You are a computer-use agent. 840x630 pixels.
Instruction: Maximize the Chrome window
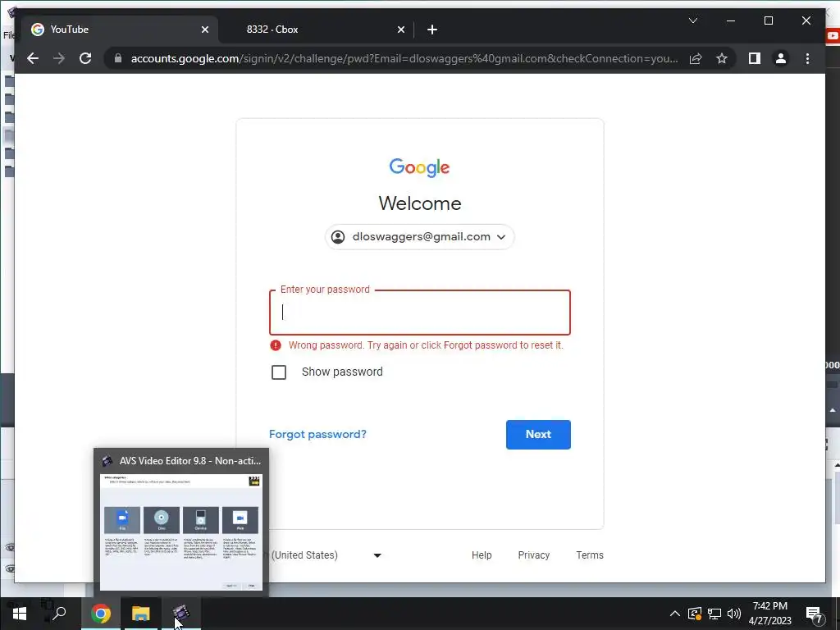tap(768, 21)
